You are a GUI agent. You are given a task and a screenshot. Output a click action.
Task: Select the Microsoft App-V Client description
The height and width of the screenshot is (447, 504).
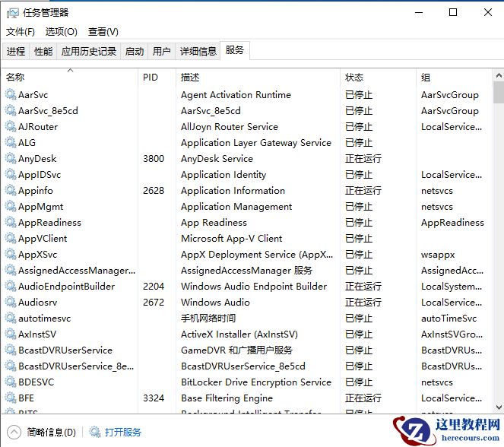[x=231, y=239]
